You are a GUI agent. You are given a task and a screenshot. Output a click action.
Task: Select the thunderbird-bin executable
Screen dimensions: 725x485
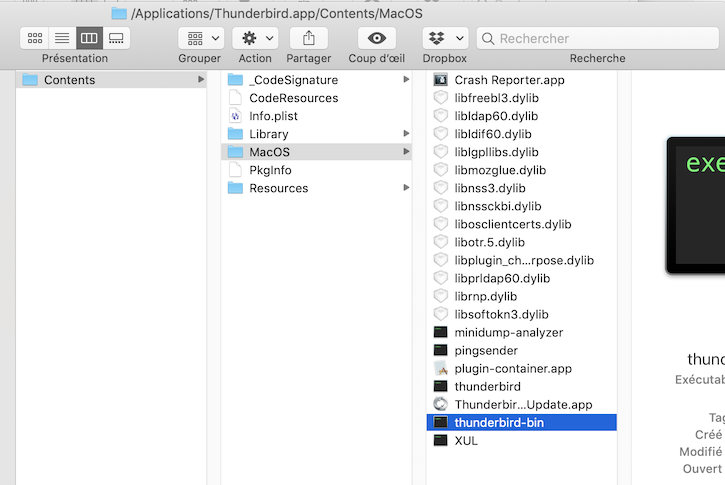[522, 422]
